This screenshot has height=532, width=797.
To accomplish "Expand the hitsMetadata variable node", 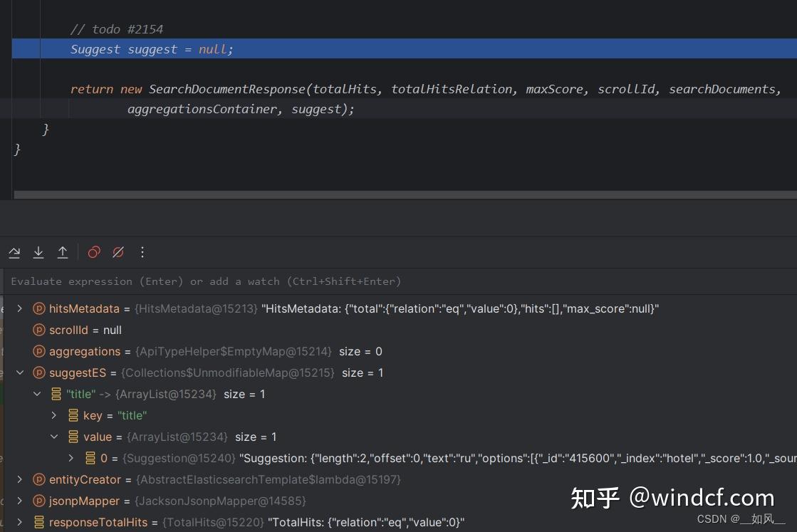I will [19, 308].
